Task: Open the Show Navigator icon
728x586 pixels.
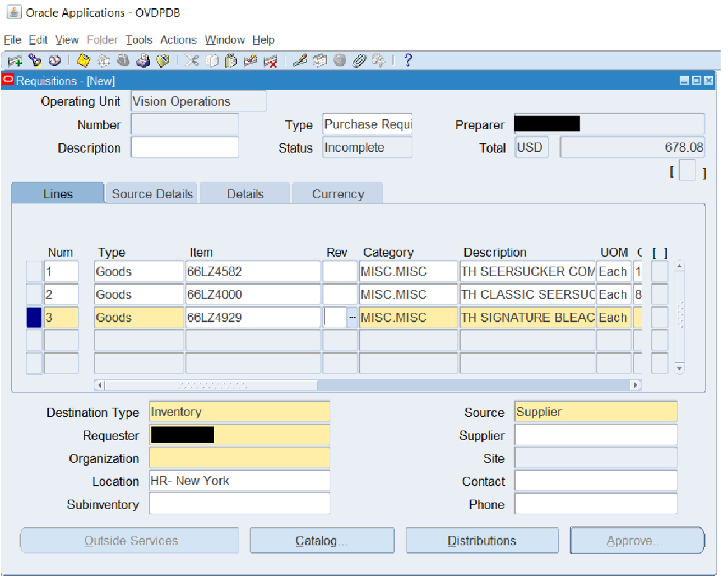Action: [x=54, y=61]
